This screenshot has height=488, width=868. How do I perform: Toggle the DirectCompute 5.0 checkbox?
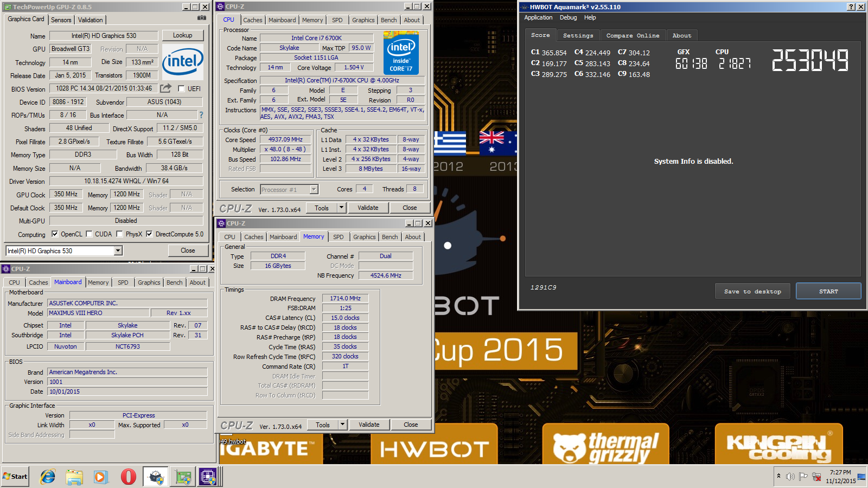(x=149, y=234)
